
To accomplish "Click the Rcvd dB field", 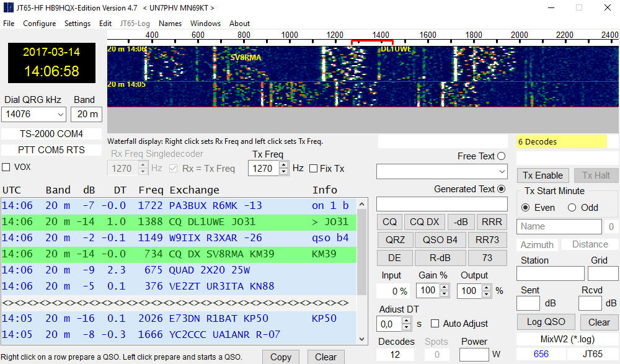I will [590, 303].
